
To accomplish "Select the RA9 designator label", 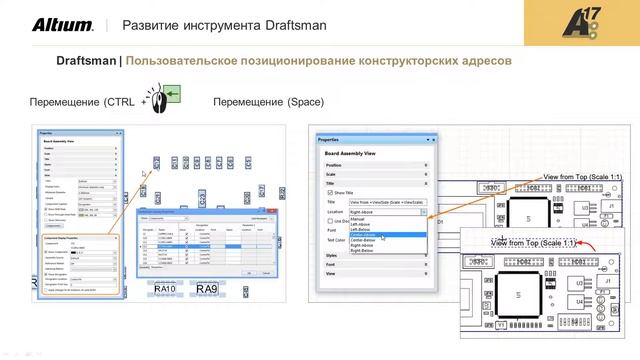I will click(207, 289).
